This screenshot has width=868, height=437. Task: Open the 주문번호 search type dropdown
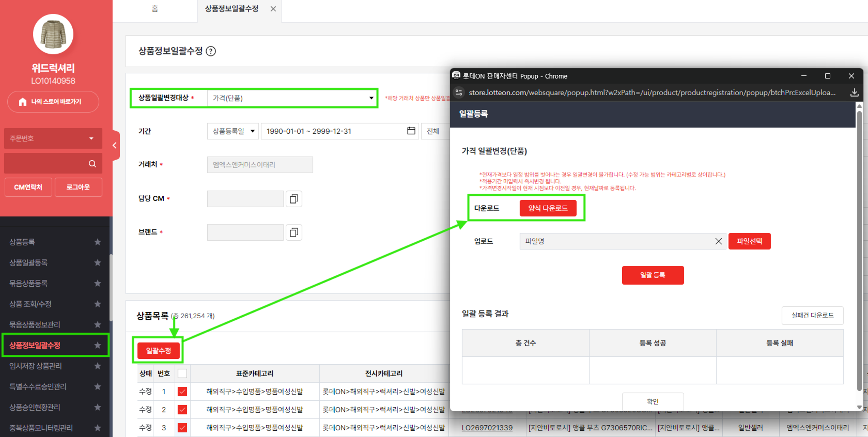pos(53,138)
